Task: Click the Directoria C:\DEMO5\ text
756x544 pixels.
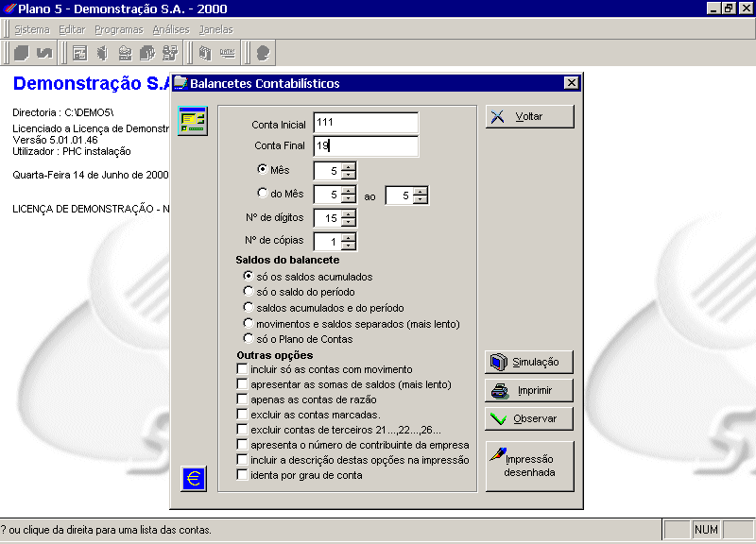Action: pyautogui.click(x=63, y=112)
